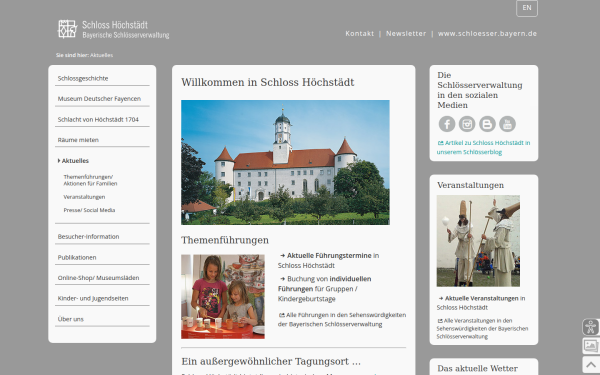
Task: Click Aktuelles in the breadcrumb
Action: (x=101, y=55)
